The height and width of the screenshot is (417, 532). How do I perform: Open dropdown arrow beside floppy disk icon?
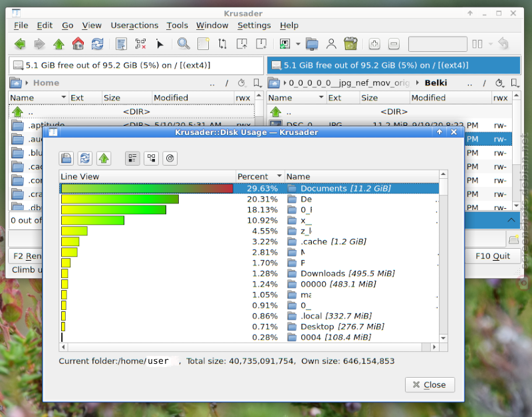(x=298, y=44)
